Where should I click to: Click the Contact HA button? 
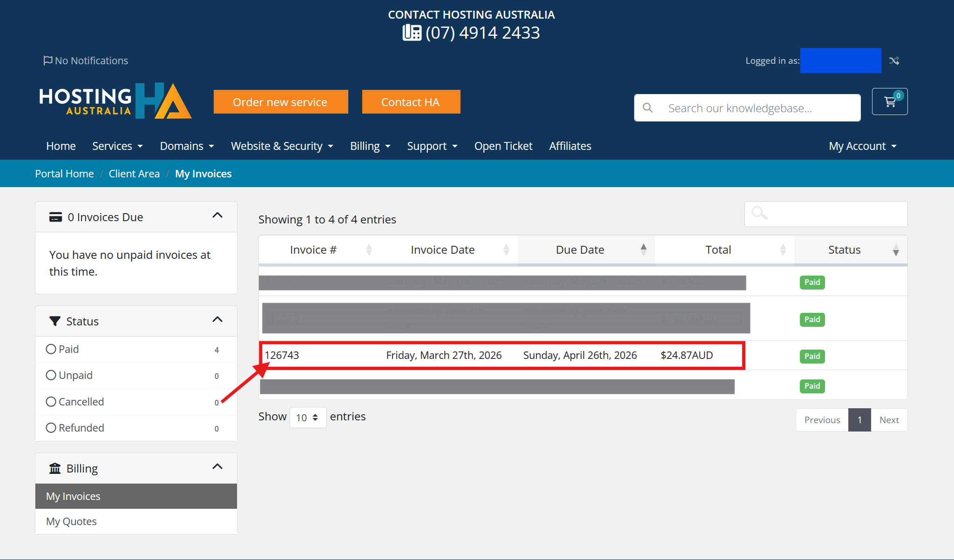[x=411, y=101]
